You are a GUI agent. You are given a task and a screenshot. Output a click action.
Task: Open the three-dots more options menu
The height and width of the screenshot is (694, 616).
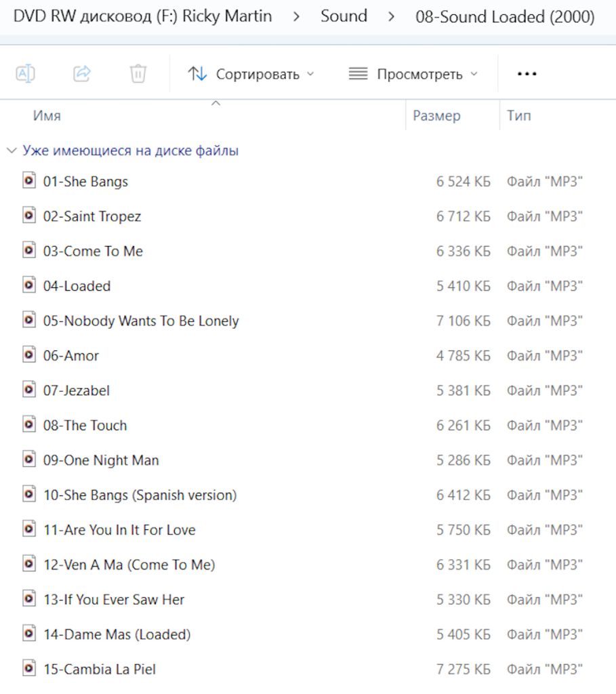coord(527,74)
